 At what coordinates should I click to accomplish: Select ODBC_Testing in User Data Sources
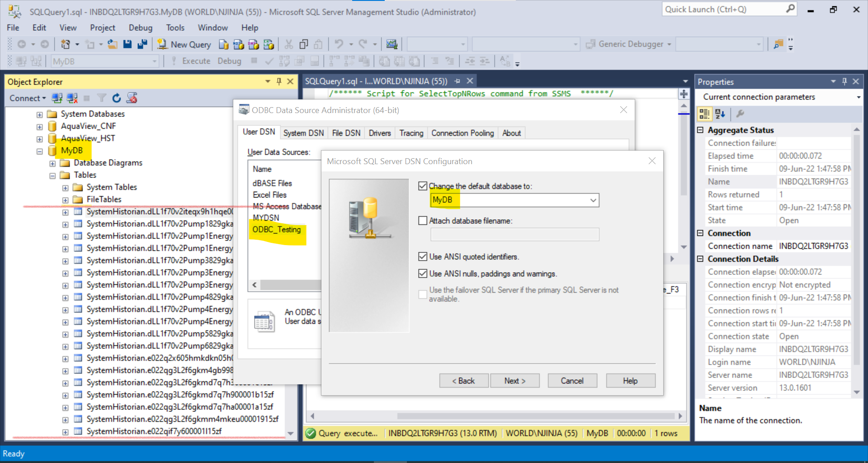(276, 230)
